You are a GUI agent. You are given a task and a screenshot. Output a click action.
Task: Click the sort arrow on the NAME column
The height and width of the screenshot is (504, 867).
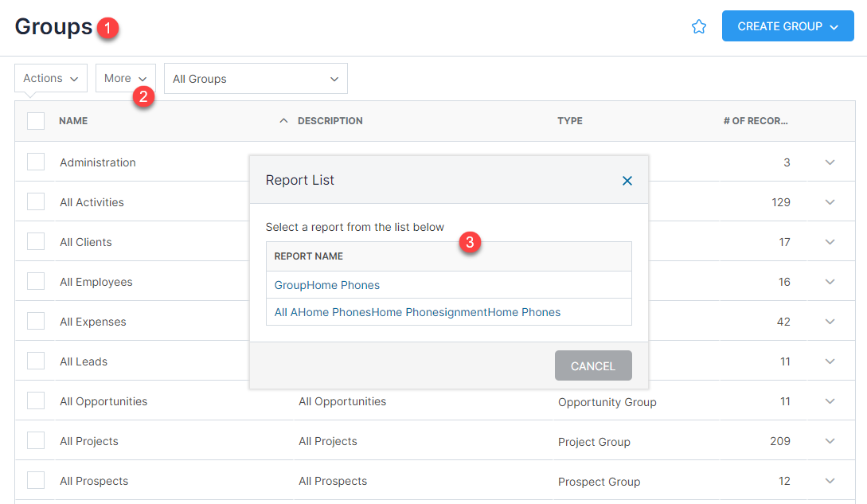[283, 120]
